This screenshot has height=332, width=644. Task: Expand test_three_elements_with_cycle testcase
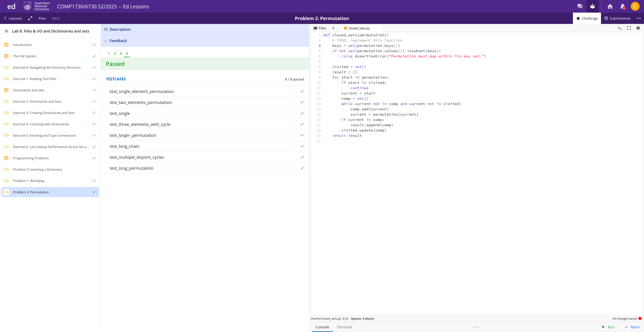click(205, 124)
